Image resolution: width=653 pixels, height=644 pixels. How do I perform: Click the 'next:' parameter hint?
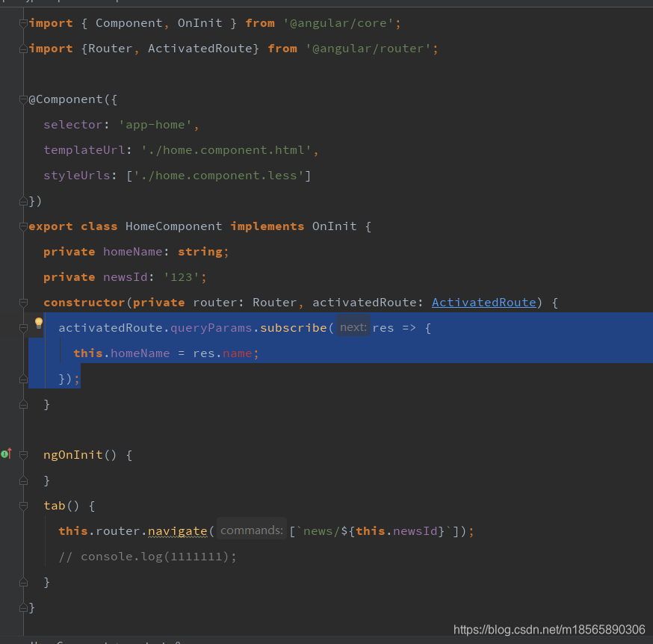[353, 327]
